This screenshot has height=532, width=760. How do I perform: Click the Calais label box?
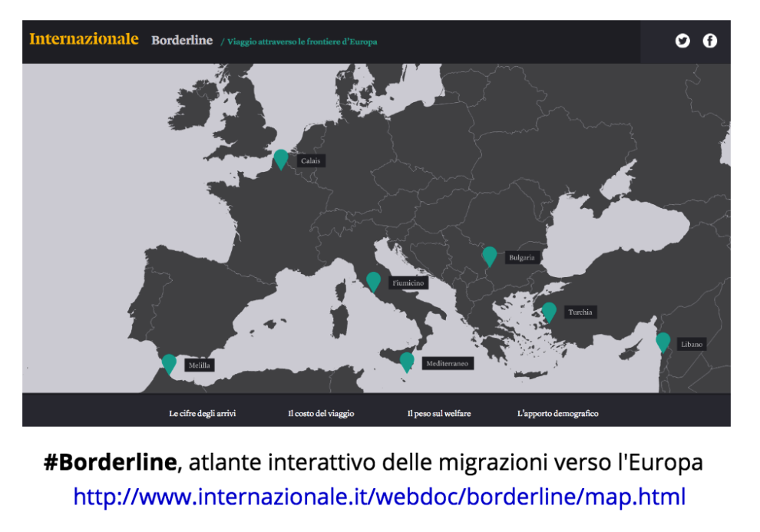311,161
